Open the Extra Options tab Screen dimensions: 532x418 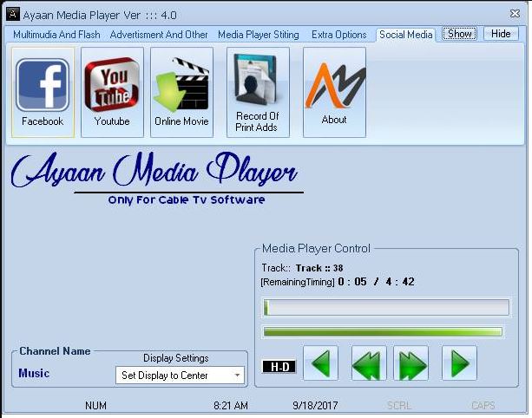pos(339,35)
